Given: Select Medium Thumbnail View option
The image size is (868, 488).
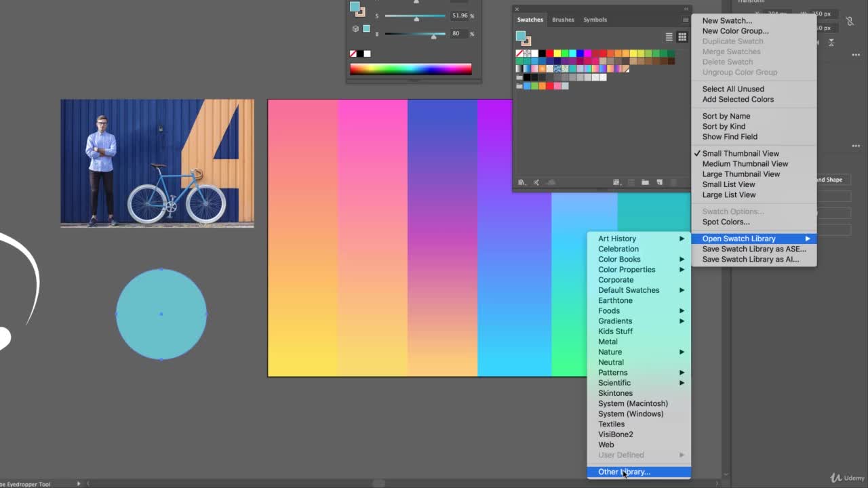Looking at the screenshot, I should coord(745,163).
